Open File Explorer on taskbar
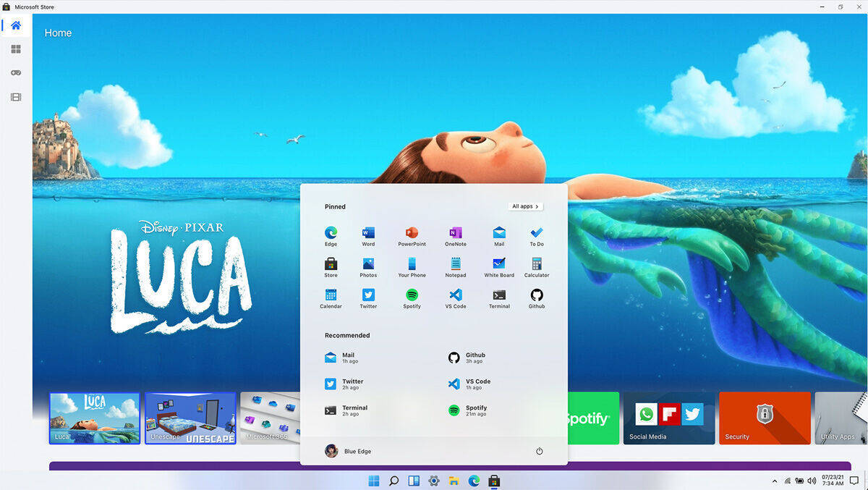This screenshot has width=868, height=490. [454, 481]
